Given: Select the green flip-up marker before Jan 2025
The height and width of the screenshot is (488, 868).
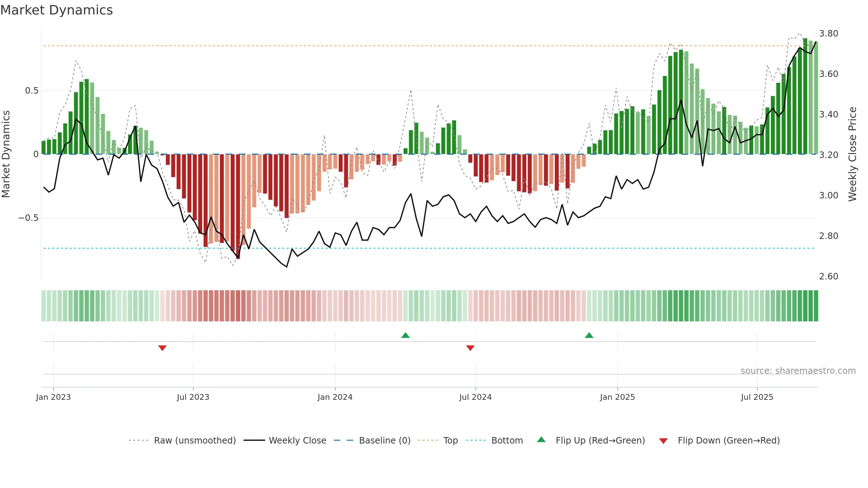Looking at the screenshot, I should pyautogui.click(x=589, y=335).
